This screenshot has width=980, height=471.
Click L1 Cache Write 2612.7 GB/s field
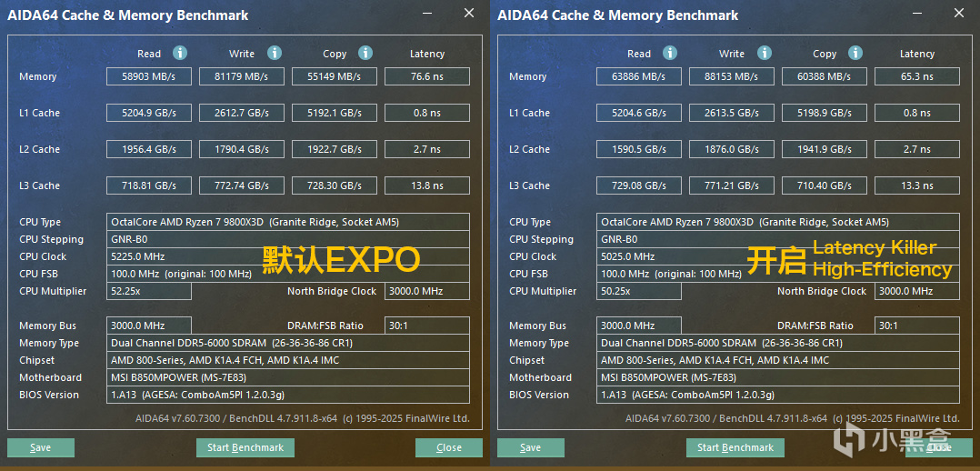[241, 113]
